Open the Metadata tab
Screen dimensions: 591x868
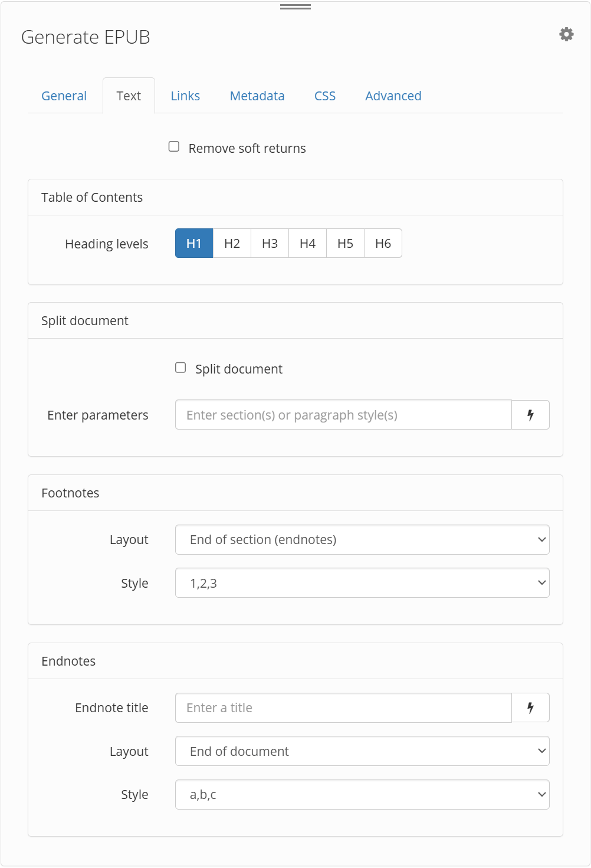[257, 96]
